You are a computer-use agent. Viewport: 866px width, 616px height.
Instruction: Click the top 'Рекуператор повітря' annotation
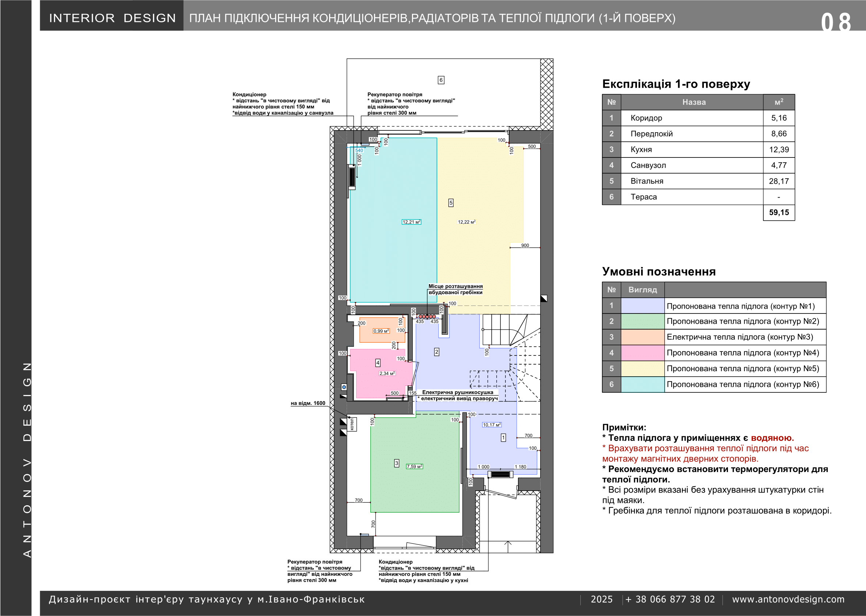point(411,103)
